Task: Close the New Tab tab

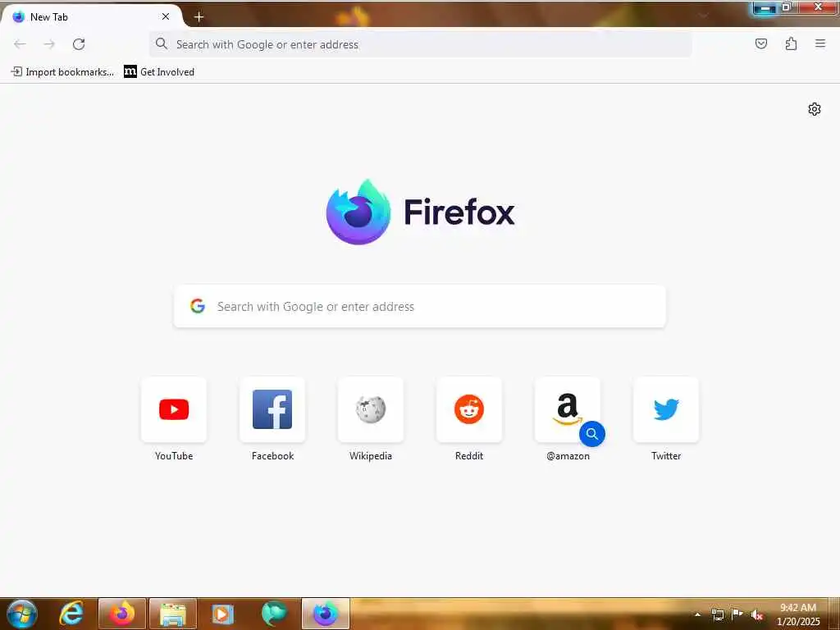Action: 166,16
